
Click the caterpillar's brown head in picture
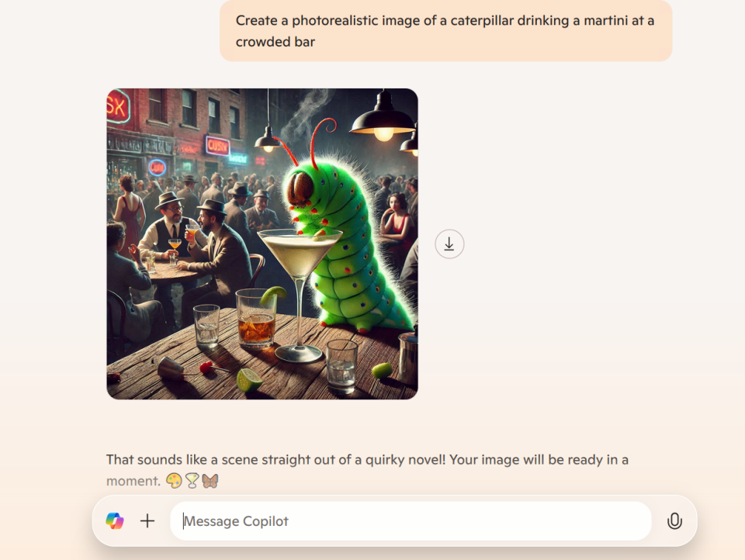click(x=300, y=189)
